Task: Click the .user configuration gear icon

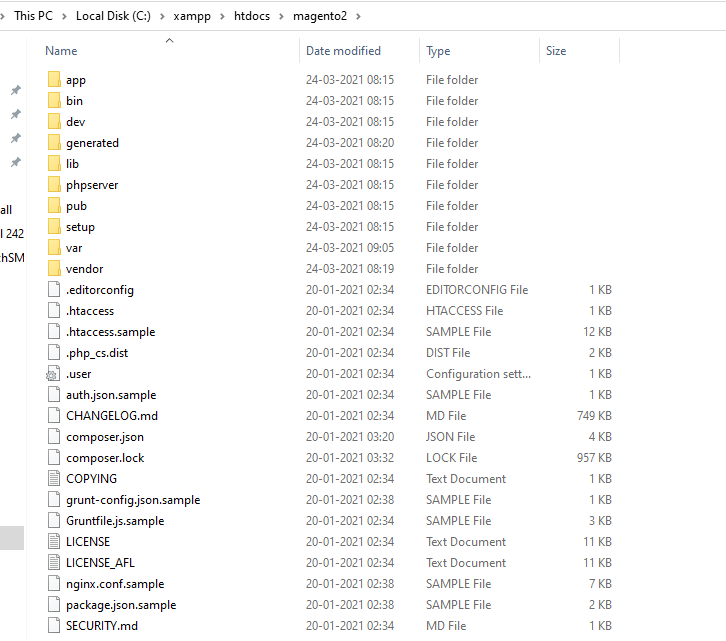Action: click(x=53, y=374)
